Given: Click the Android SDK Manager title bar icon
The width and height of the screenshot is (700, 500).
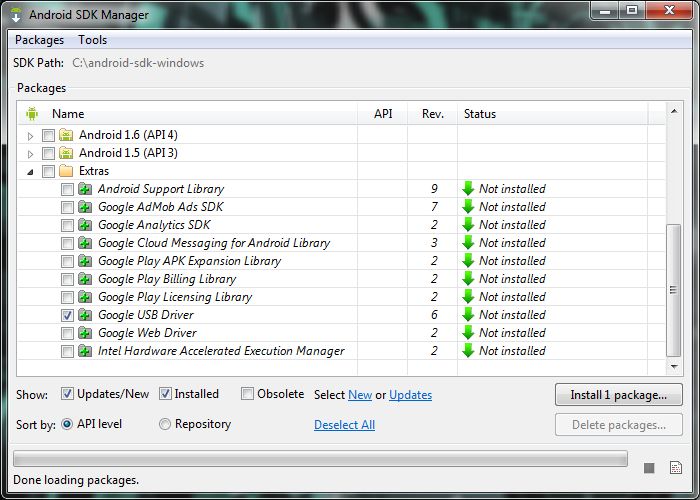Looking at the screenshot, I should [16, 14].
